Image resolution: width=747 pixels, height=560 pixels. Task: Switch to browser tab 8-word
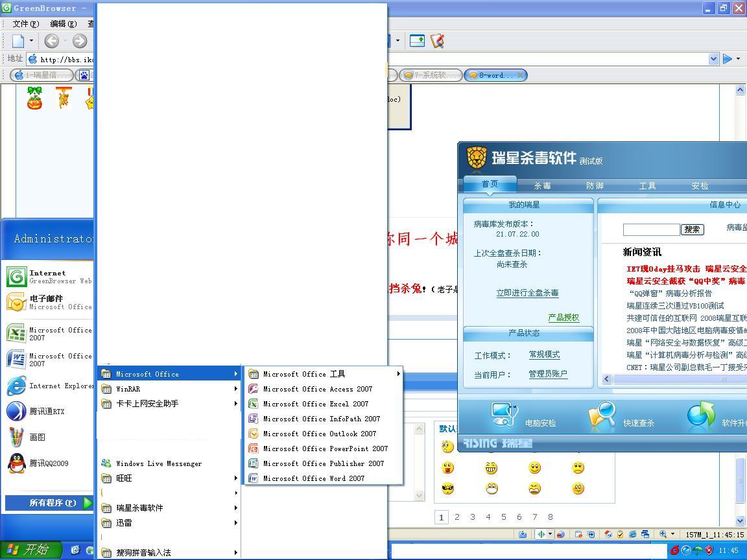pos(495,75)
